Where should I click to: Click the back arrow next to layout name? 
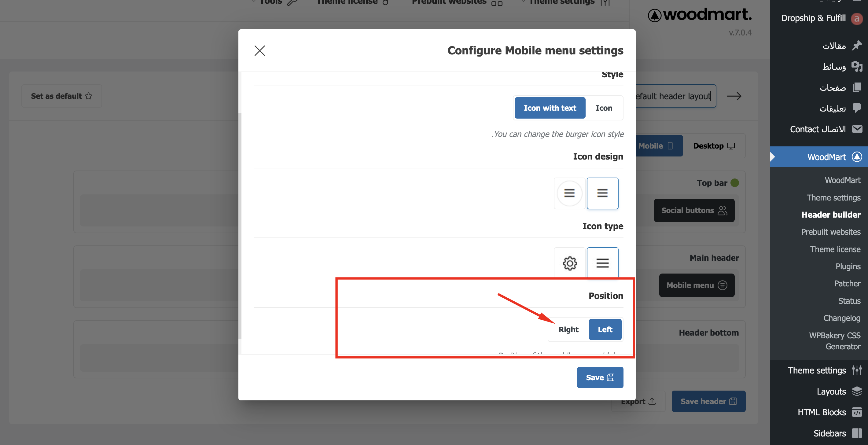pyautogui.click(x=734, y=96)
